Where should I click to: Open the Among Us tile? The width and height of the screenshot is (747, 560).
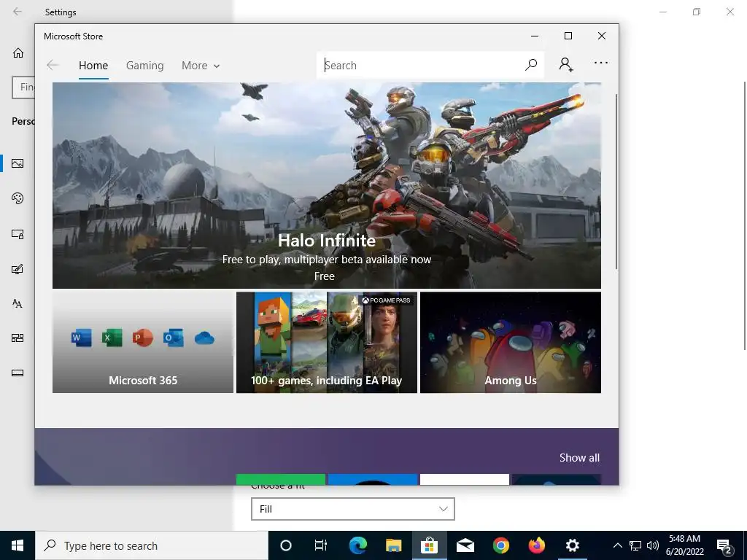point(511,343)
